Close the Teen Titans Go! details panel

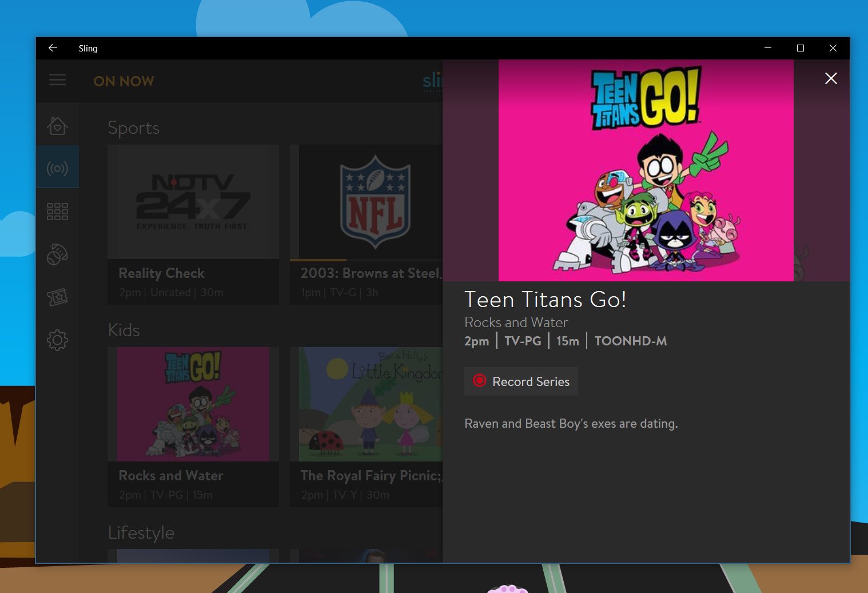[831, 78]
